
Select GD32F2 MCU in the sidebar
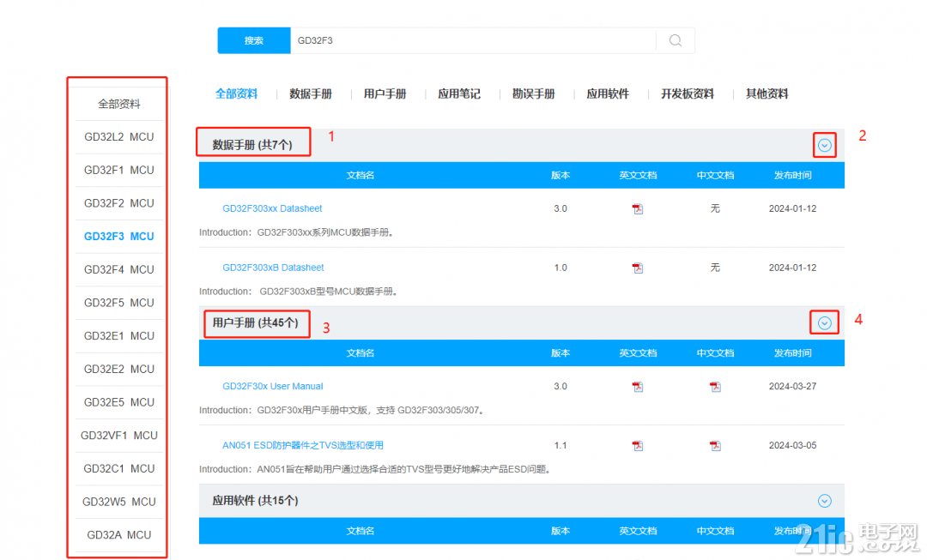(x=118, y=203)
